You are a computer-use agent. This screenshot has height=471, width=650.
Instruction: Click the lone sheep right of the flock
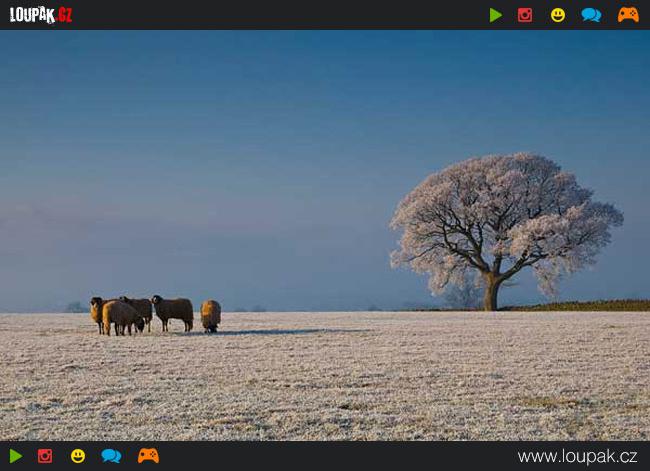210,314
